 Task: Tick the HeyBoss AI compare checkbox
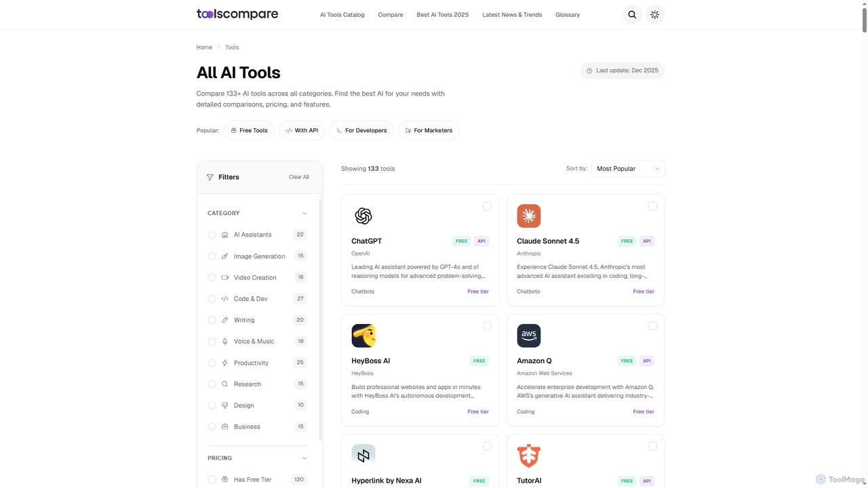click(487, 326)
